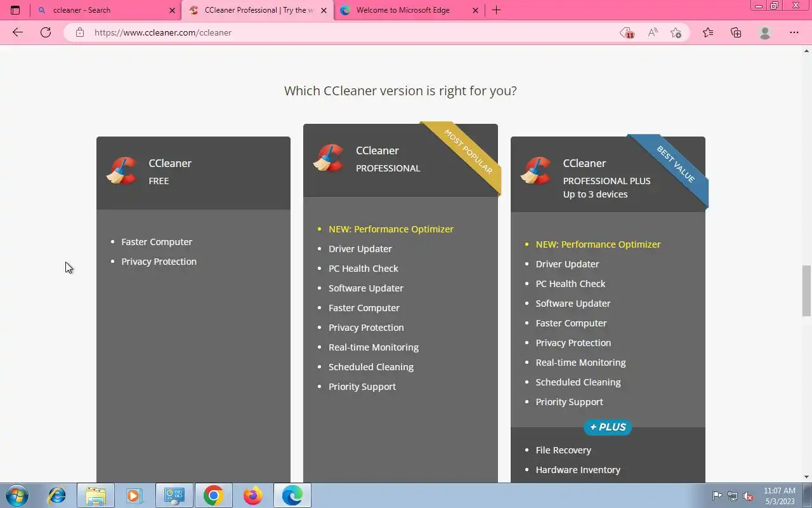This screenshot has height=508, width=812.
Task: Click the Read aloud icon in address bar
Action: [653, 32]
